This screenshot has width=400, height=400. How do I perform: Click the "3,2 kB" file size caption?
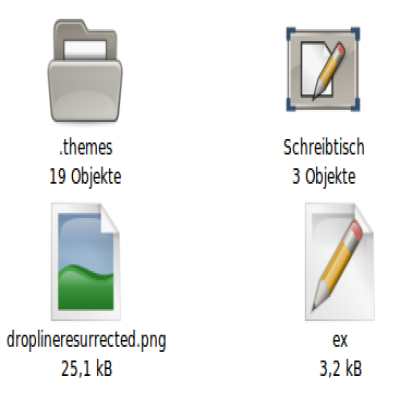click(x=340, y=368)
